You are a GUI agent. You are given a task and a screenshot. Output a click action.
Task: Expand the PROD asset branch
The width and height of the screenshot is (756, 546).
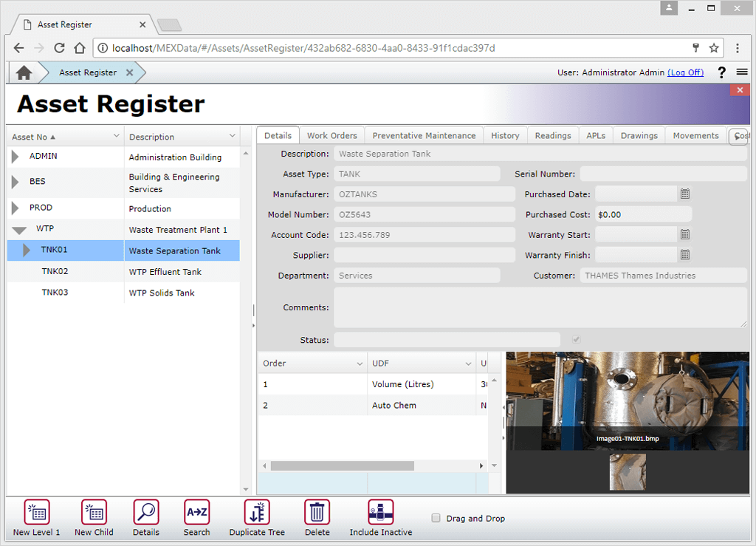pyautogui.click(x=16, y=208)
